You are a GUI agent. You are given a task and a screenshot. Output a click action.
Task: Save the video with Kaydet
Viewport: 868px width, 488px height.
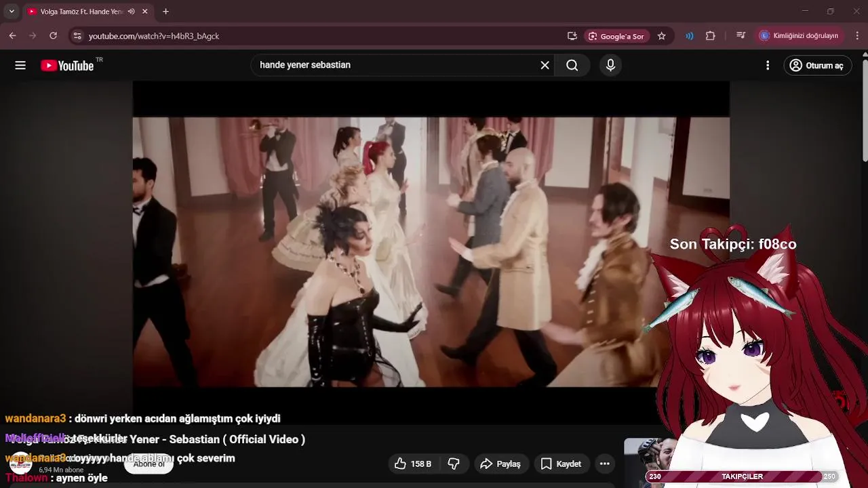point(561,464)
